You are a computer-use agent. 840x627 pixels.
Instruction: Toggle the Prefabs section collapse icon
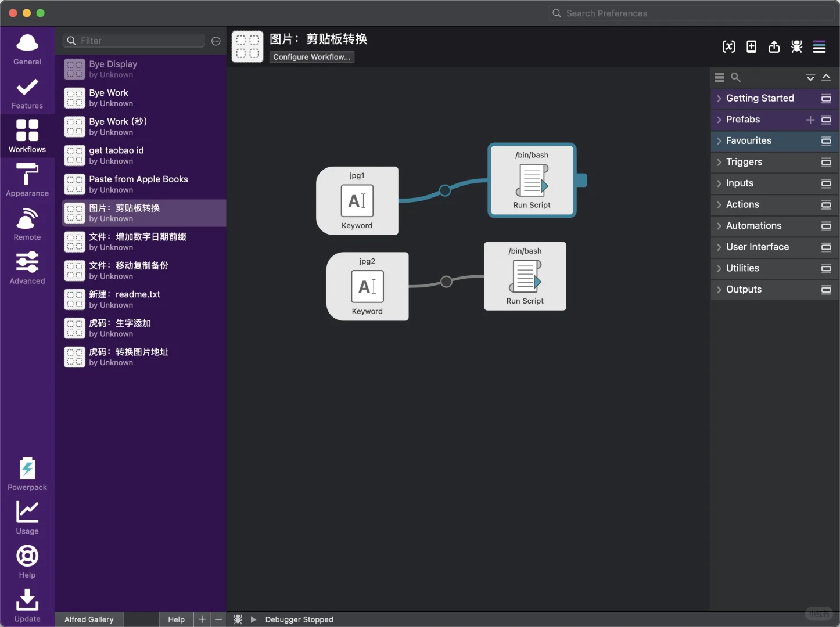click(x=826, y=120)
